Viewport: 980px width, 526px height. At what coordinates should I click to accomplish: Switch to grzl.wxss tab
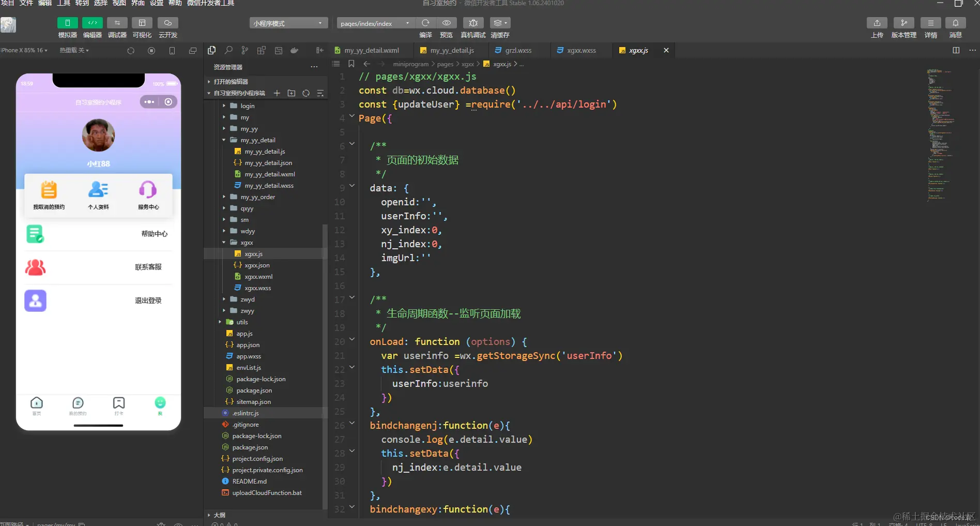pos(518,50)
